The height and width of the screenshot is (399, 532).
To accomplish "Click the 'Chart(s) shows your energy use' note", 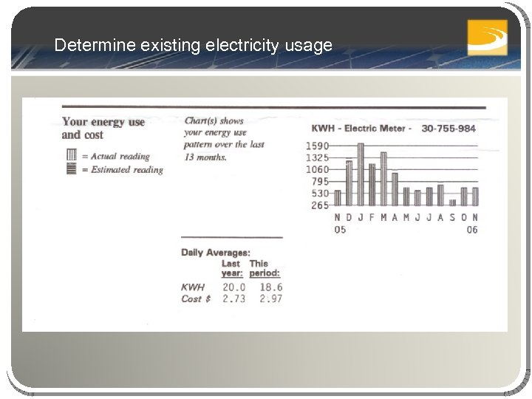I will click(x=224, y=139).
